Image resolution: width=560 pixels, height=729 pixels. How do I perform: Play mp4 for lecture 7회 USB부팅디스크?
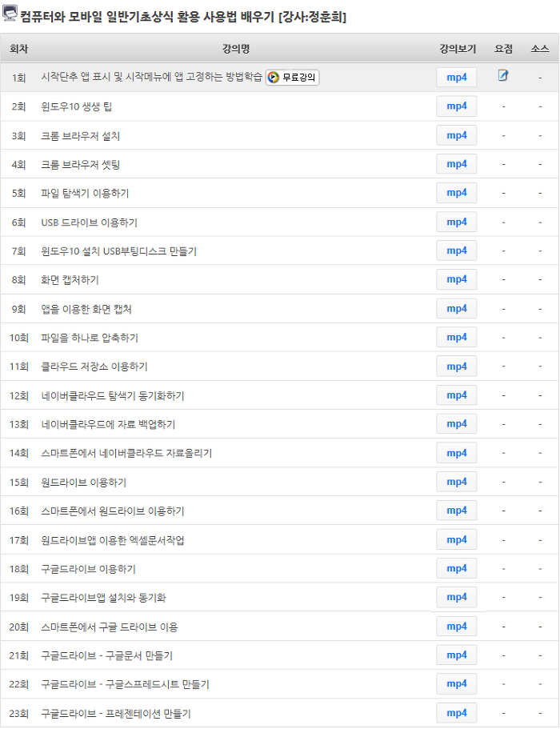(x=456, y=250)
